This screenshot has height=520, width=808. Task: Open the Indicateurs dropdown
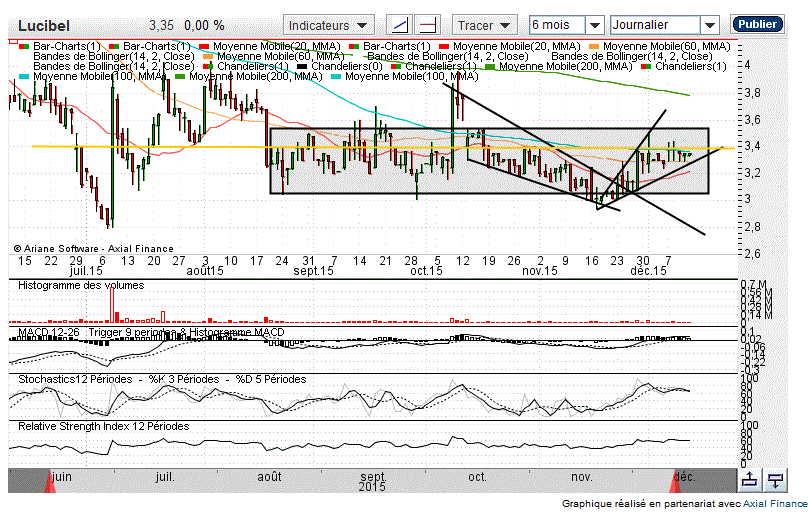[328, 25]
